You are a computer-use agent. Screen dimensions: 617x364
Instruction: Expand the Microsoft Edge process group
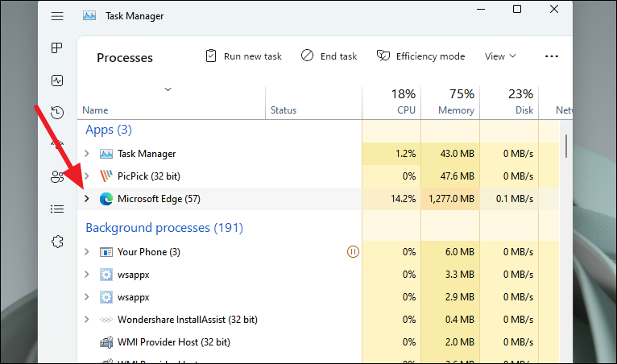pos(87,199)
